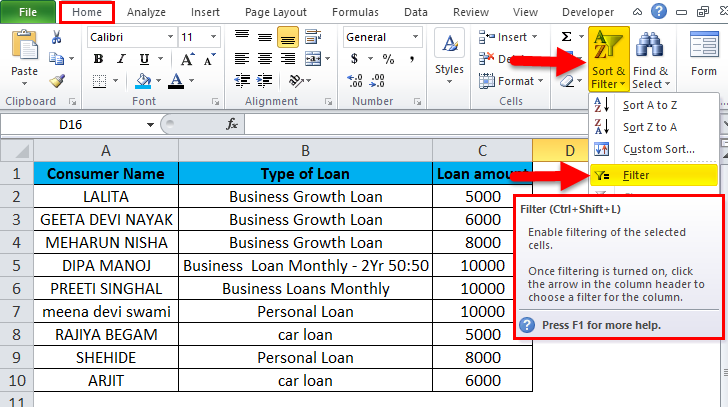This screenshot has height=407, width=728.
Task: Toggle Bottom Align (highlighted)
Action: click(x=288, y=37)
